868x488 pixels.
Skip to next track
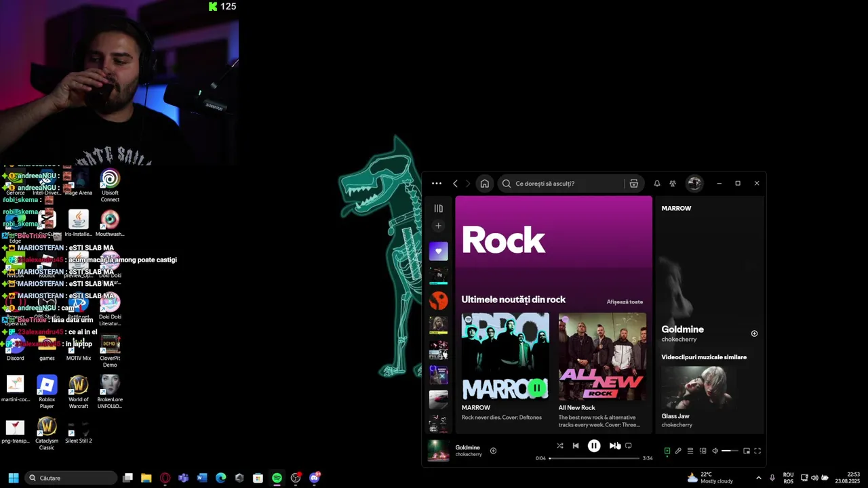(x=612, y=446)
